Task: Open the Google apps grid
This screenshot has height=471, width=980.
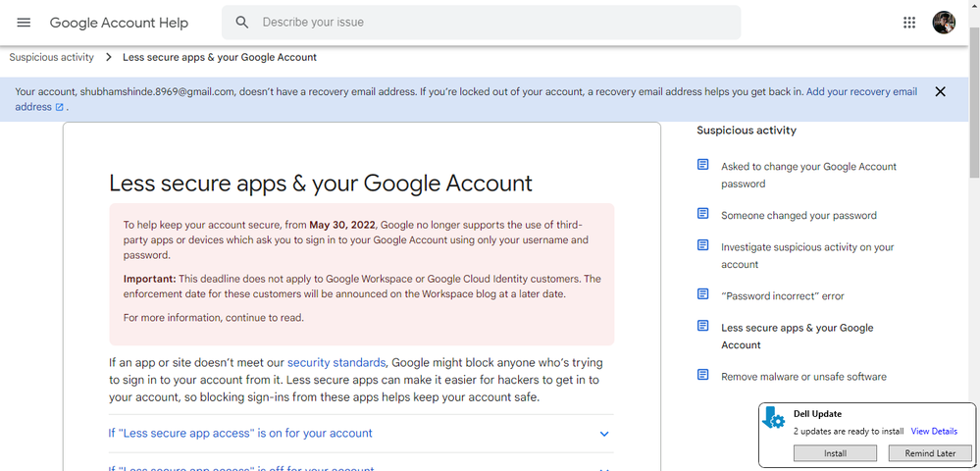Action: 909,23
